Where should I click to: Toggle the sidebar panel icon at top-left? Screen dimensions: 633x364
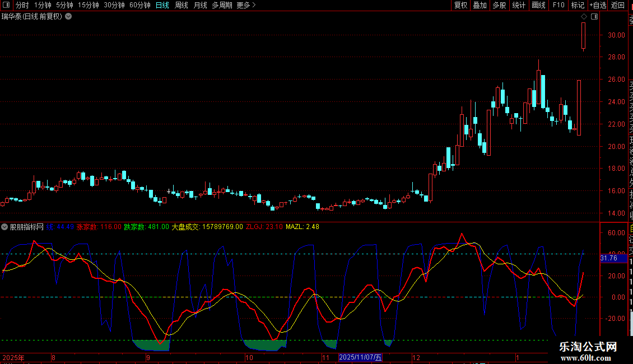pos(6,5)
